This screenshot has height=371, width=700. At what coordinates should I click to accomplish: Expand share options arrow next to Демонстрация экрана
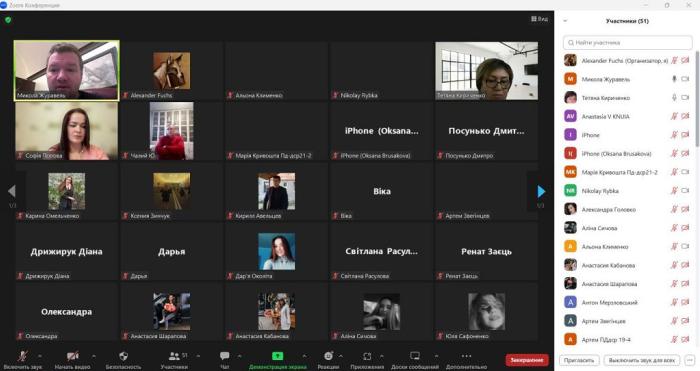tap(304, 356)
